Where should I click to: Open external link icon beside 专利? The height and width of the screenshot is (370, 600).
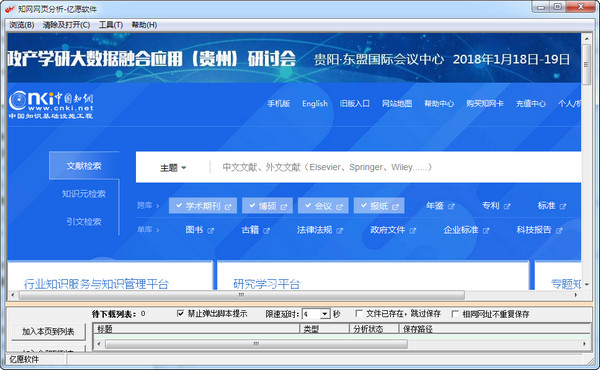pos(507,206)
